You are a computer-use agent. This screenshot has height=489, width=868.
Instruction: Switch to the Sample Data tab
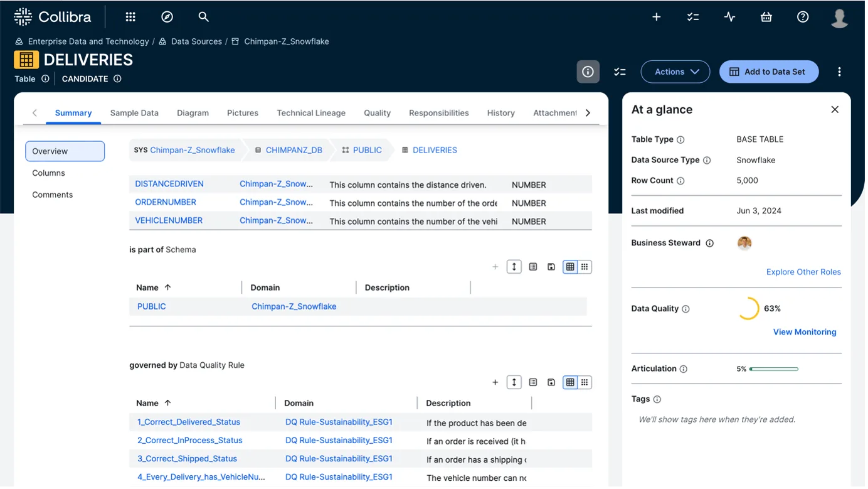(134, 113)
